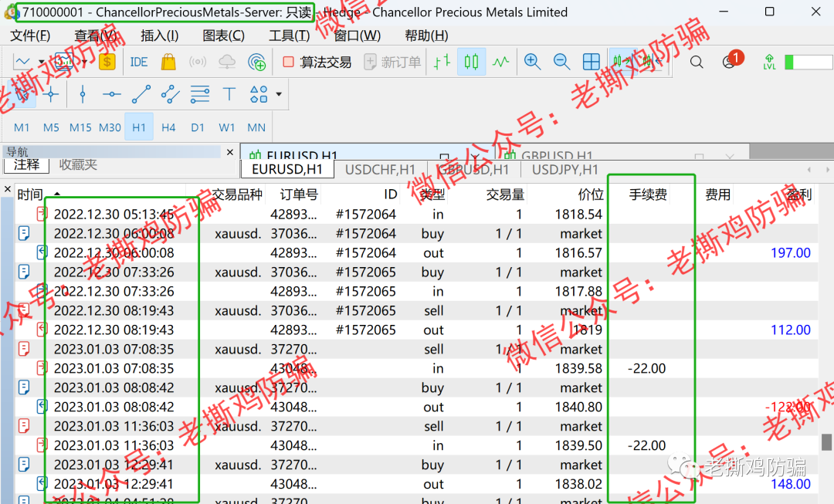Select the M1 timeframe
This screenshot has width=834, height=504.
pyautogui.click(x=22, y=127)
